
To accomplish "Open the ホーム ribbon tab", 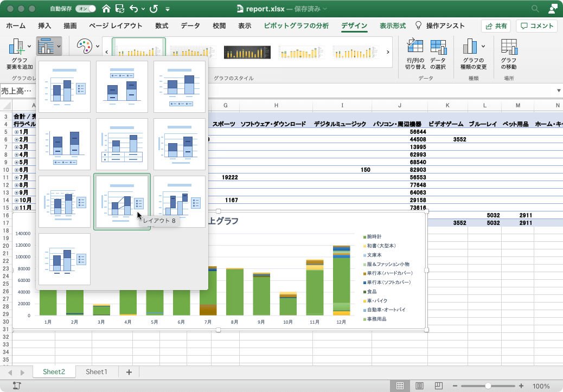I will click(16, 25).
